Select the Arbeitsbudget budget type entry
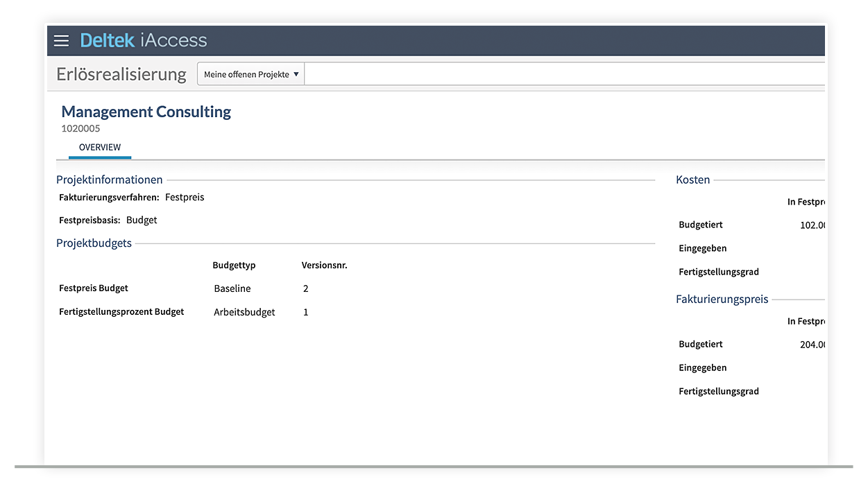 click(x=244, y=311)
